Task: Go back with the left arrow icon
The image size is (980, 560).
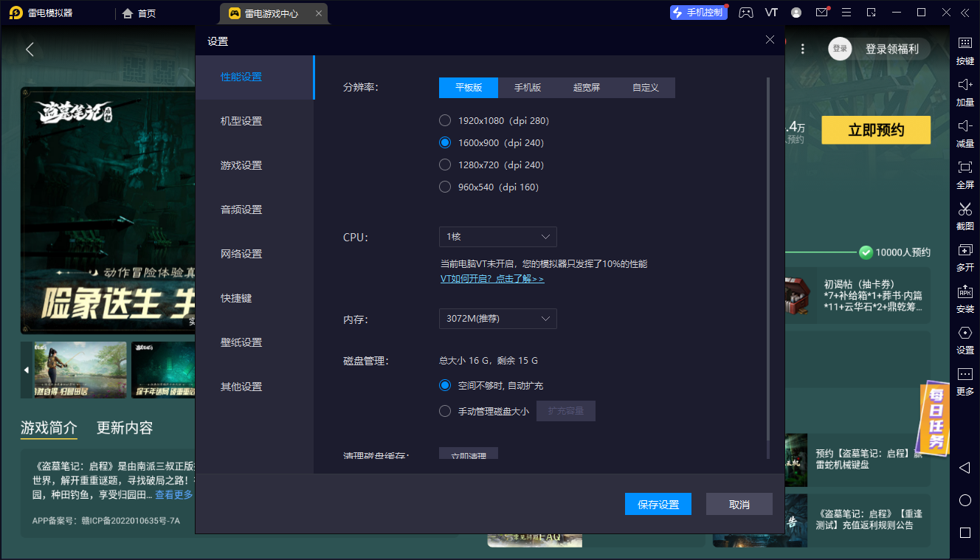Action: tap(30, 49)
